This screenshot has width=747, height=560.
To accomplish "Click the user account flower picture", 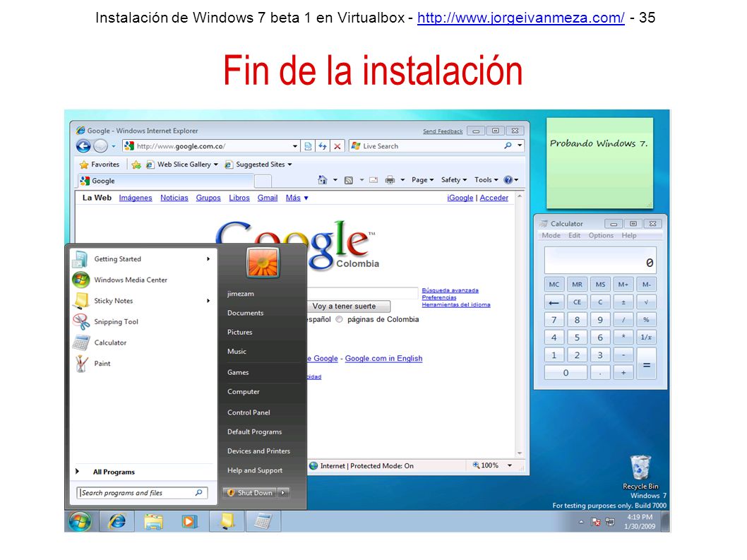I will coord(263,263).
